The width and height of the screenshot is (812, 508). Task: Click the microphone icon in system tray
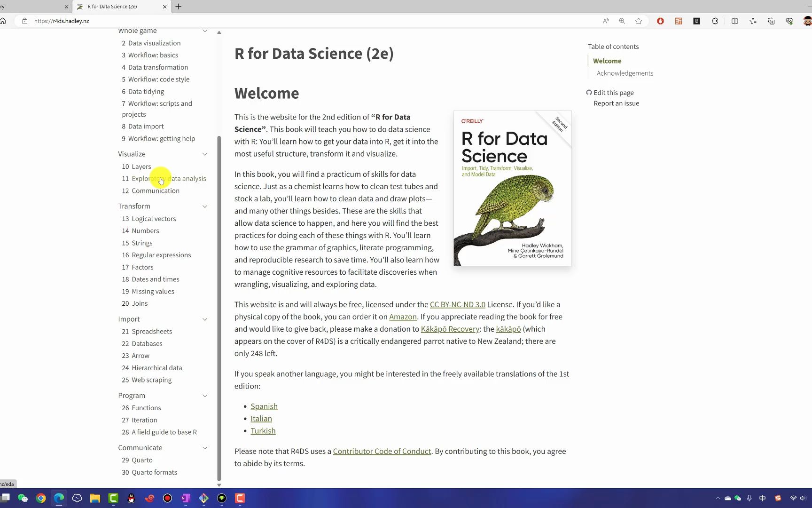(x=750, y=498)
